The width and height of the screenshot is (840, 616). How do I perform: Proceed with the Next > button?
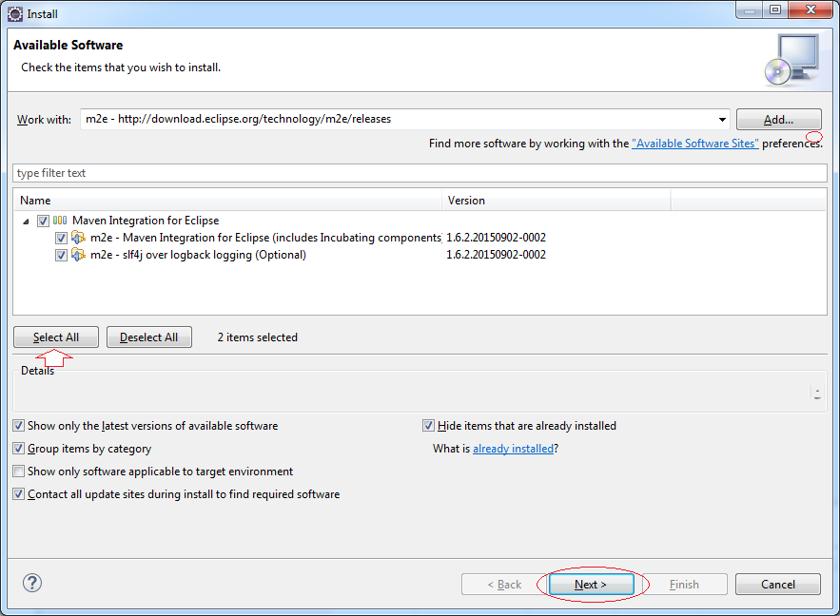pos(591,585)
